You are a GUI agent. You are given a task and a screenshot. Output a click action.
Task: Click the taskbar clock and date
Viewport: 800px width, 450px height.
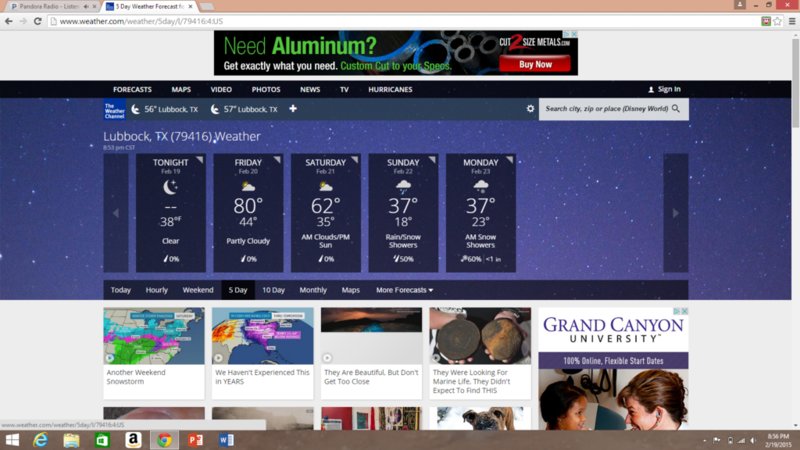[x=778, y=440]
